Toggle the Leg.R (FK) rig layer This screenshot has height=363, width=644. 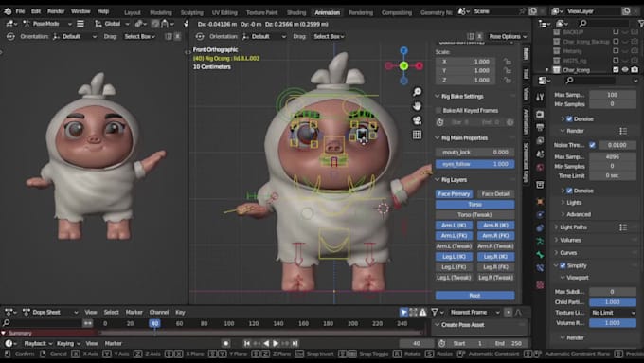tap(495, 267)
